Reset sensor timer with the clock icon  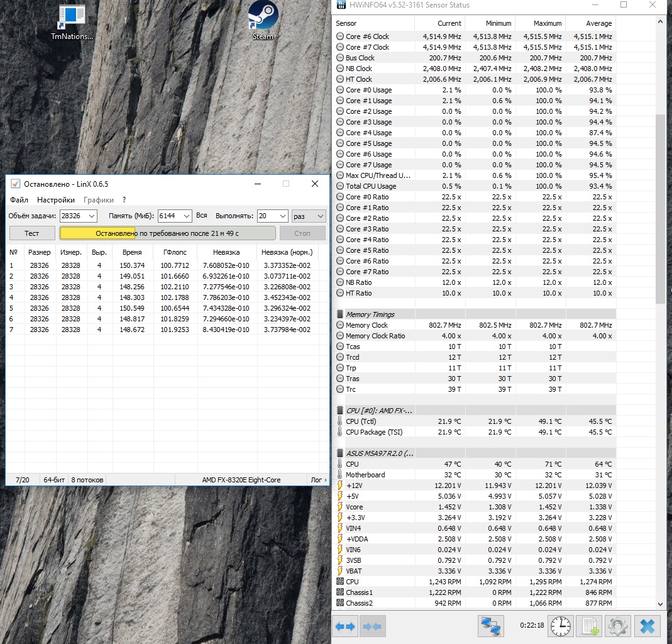[x=561, y=626]
